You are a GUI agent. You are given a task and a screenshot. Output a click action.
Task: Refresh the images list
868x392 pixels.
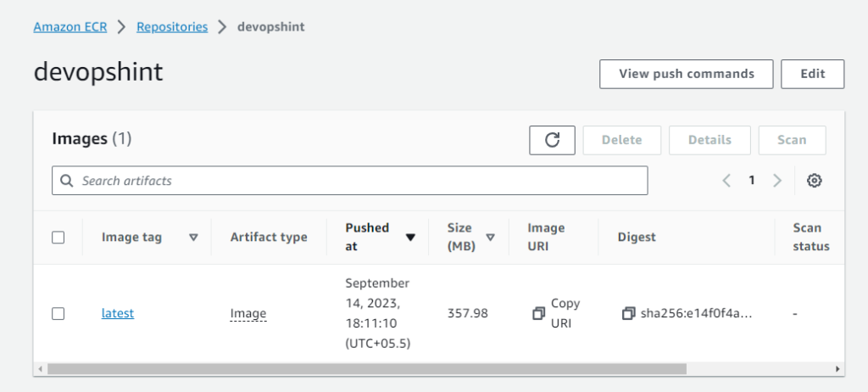552,140
